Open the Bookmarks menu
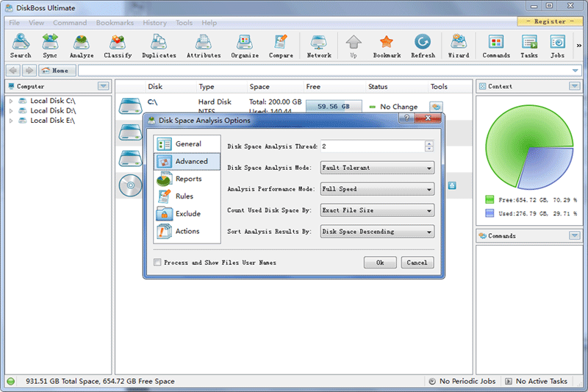The width and height of the screenshot is (588, 392). tap(115, 23)
